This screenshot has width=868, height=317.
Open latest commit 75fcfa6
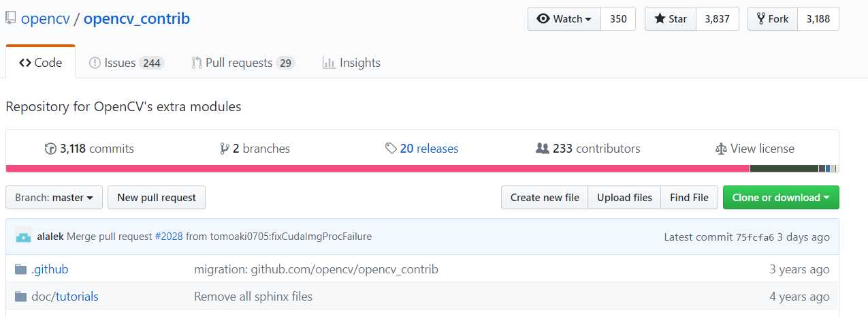click(x=755, y=237)
